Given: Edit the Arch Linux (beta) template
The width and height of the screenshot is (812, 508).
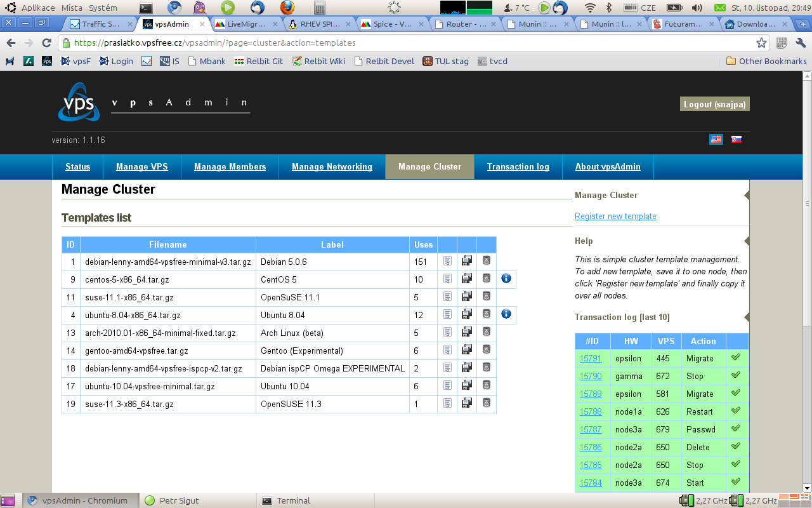Looking at the screenshot, I should tap(447, 332).
